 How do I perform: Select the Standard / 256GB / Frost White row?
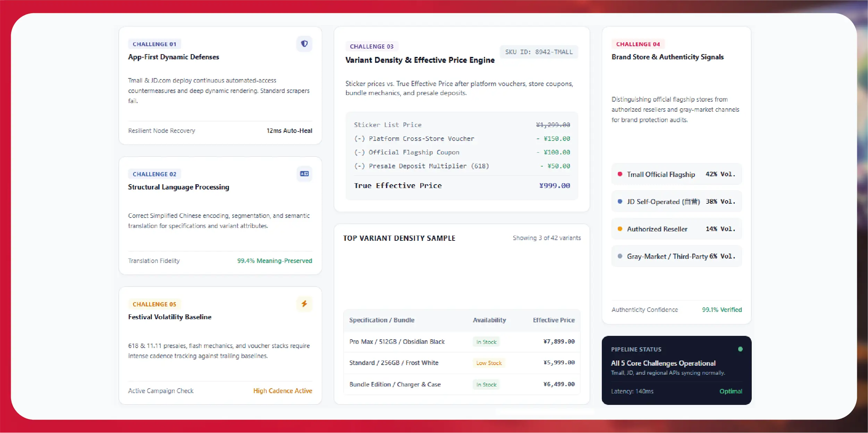tap(462, 363)
